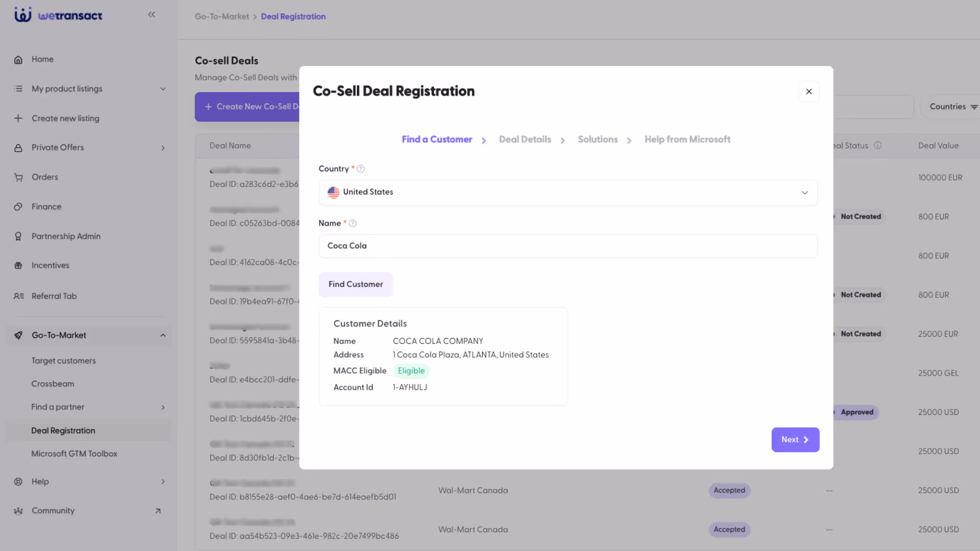Click the wetransact logo
Screen dimensions: 980x551
click(58, 15)
